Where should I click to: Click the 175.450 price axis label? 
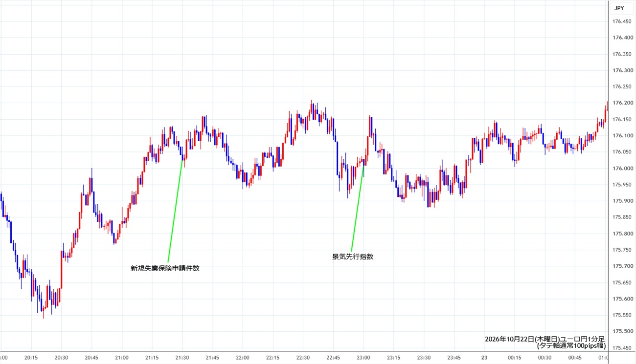pyautogui.click(x=622, y=348)
